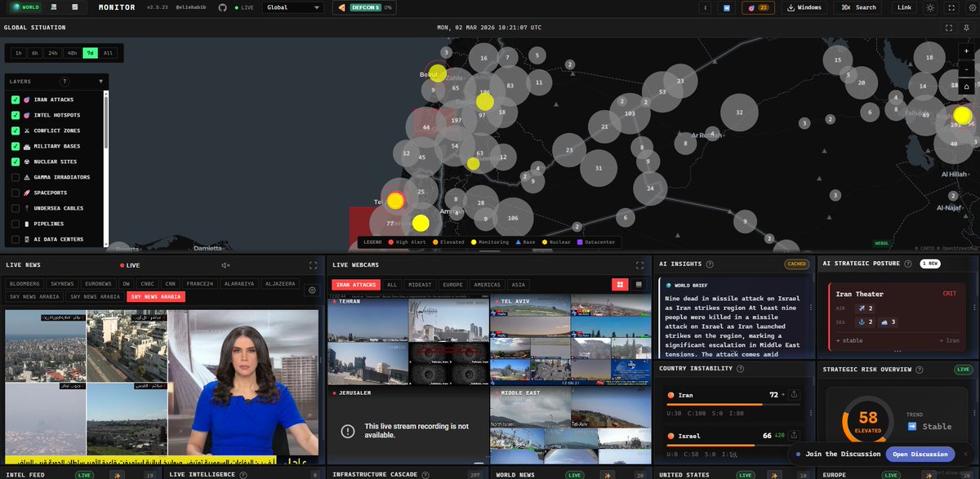
Task: Open the Search button
Action: coord(858,7)
